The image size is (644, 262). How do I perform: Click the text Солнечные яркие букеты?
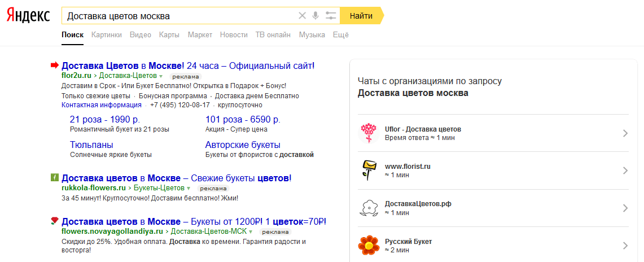[x=111, y=155]
